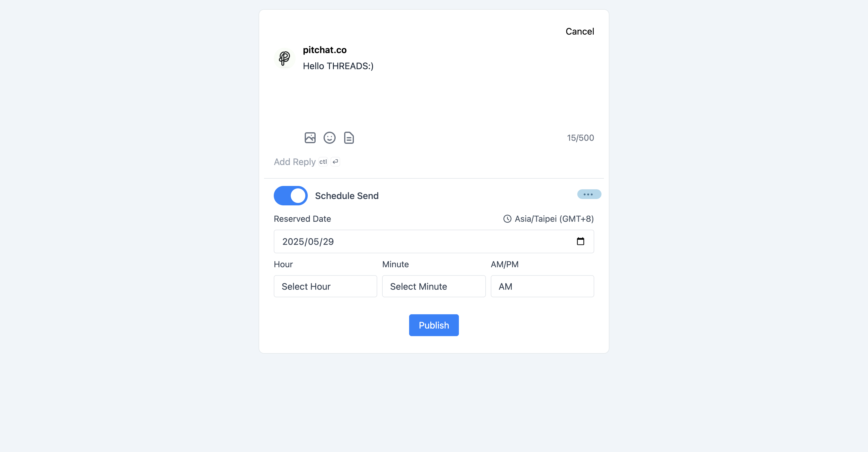Click Add Reply to add a thread
The image size is (868, 452).
click(x=294, y=162)
